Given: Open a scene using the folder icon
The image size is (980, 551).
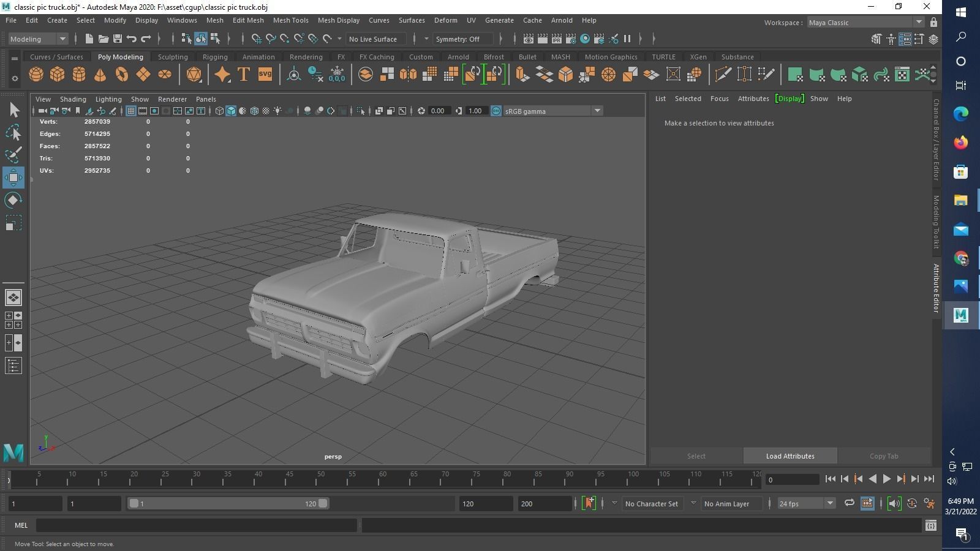Looking at the screenshot, I should point(104,39).
